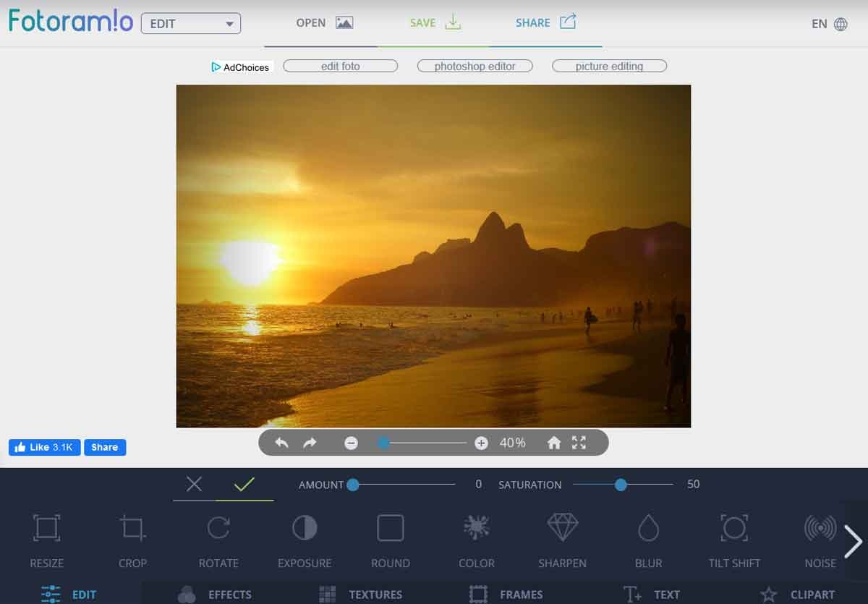Open the 'photoshop editor' ad link

pos(475,66)
